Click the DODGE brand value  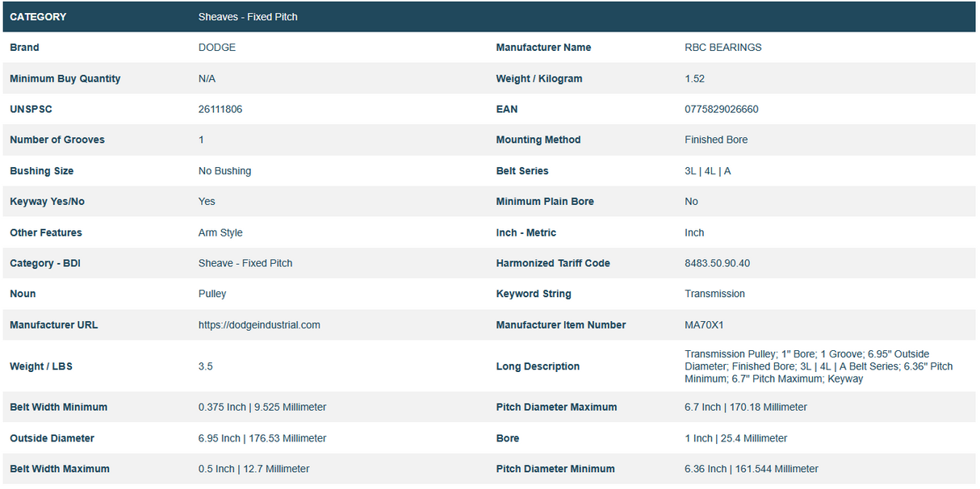pyautogui.click(x=217, y=48)
